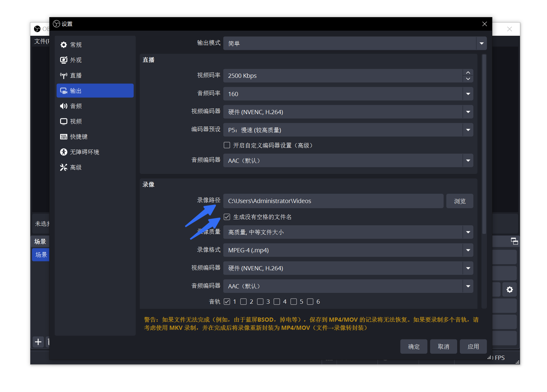This screenshot has height=392, width=547.
Task: Click the 无障碍环境 accessibility icon
Action: pyautogui.click(x=64, y=152)
